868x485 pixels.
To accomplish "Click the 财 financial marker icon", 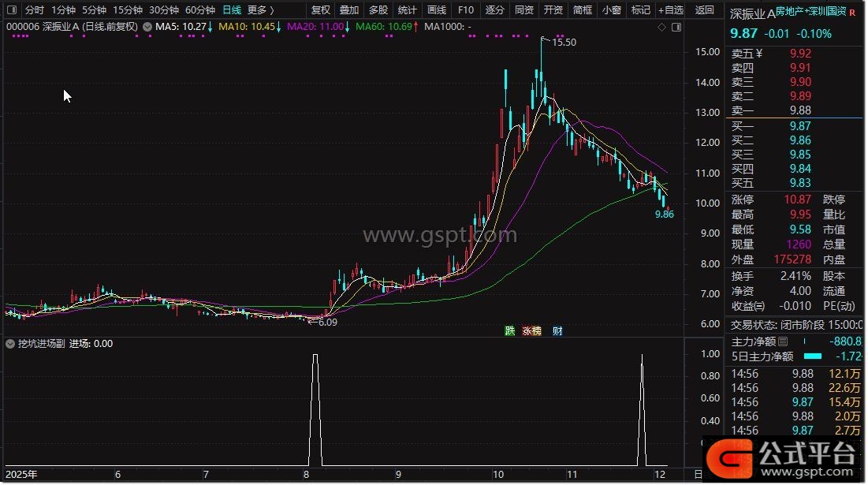I will coord(557,331).
